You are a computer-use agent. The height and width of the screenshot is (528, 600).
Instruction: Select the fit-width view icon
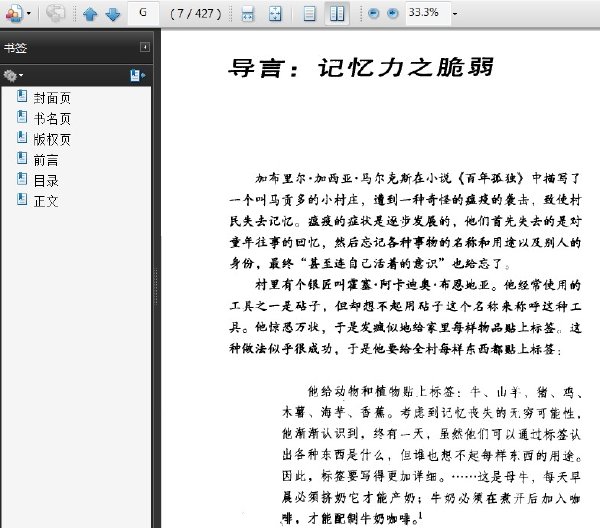248,14
